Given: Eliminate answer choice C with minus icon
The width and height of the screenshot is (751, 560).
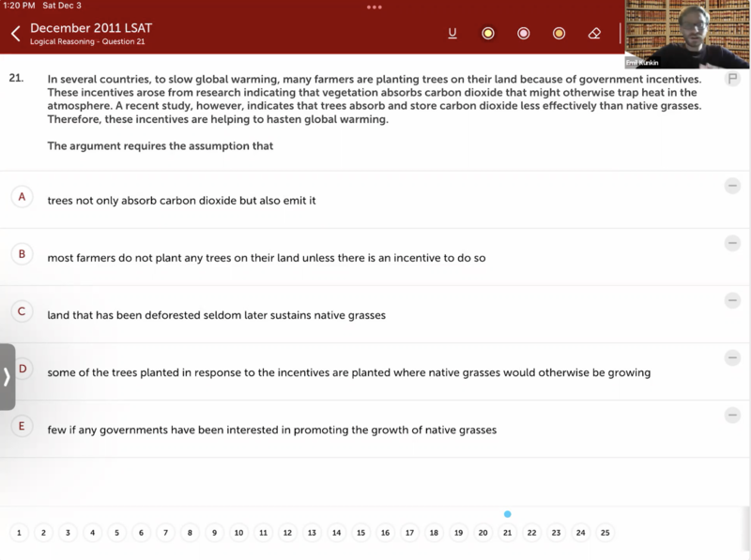Looking at the screenshot, I should (x=732, y=301).
